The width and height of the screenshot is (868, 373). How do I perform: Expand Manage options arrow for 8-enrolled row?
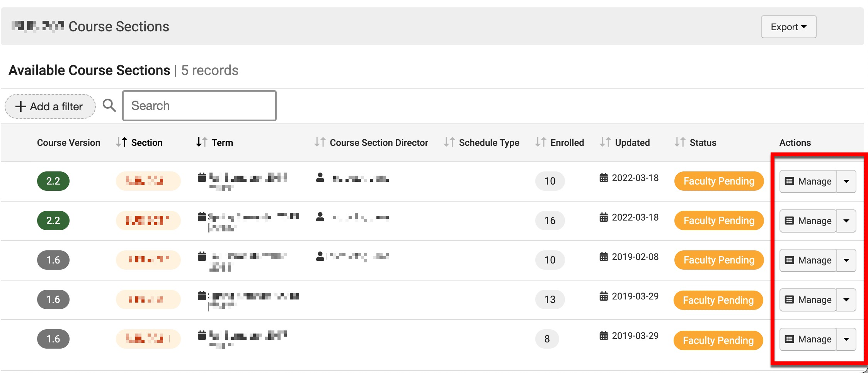pos(846,339)
